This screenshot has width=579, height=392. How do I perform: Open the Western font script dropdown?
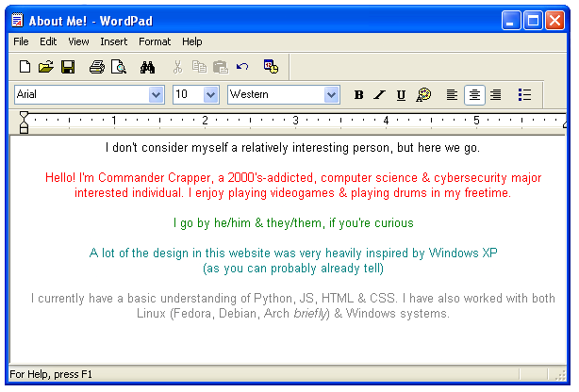[331, 95]
